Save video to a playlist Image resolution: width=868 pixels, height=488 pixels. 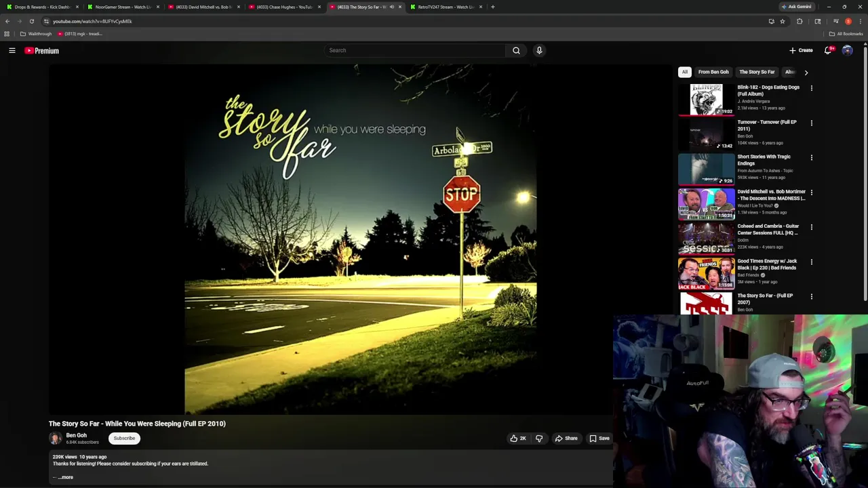[599, 439]
